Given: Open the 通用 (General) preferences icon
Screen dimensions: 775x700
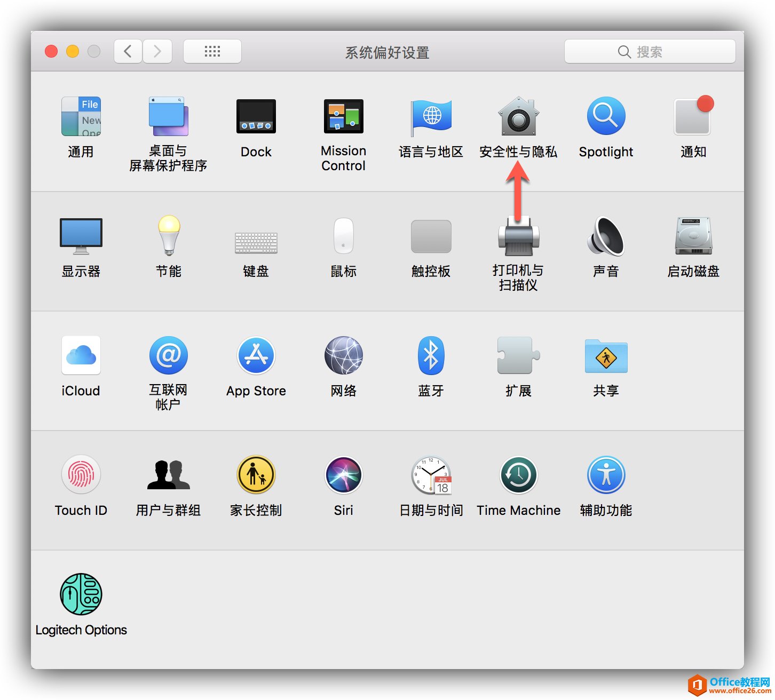Looking at the screenshot, I should (x=81, y=116).
